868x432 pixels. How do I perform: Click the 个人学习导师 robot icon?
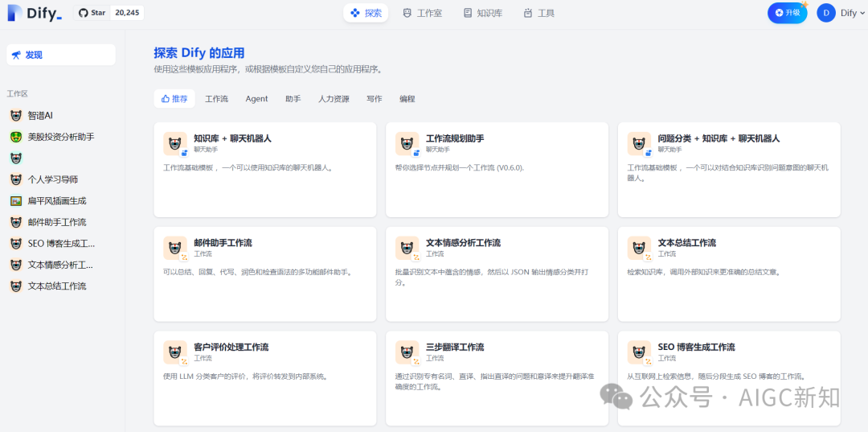tap(16, 179)
